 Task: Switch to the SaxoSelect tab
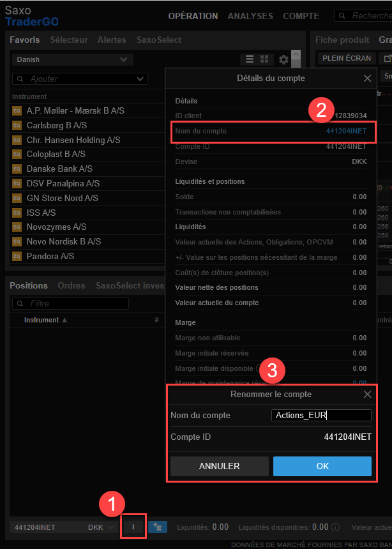pos(159,40)
